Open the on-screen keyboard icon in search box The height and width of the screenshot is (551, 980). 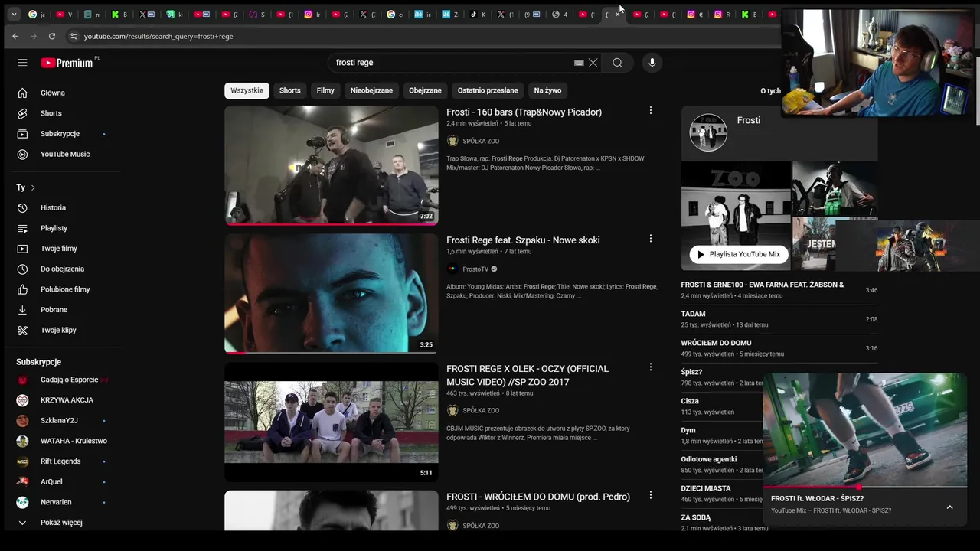pyautogui.click(x=579, y=63)
